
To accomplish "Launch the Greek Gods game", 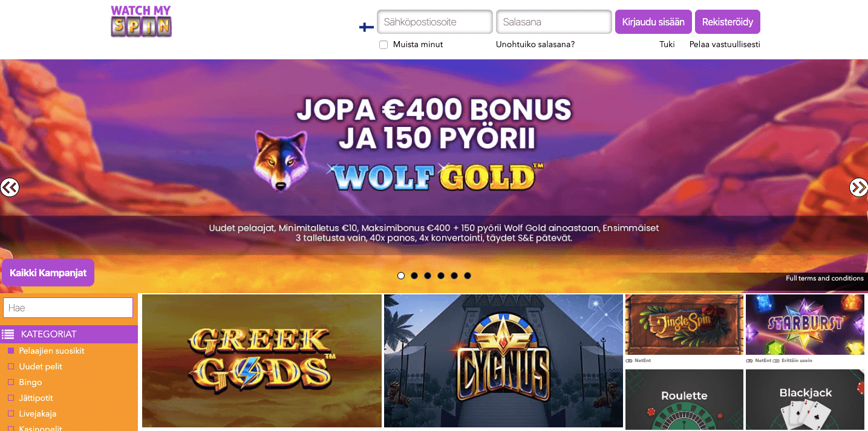I will (x=262, y=361).
